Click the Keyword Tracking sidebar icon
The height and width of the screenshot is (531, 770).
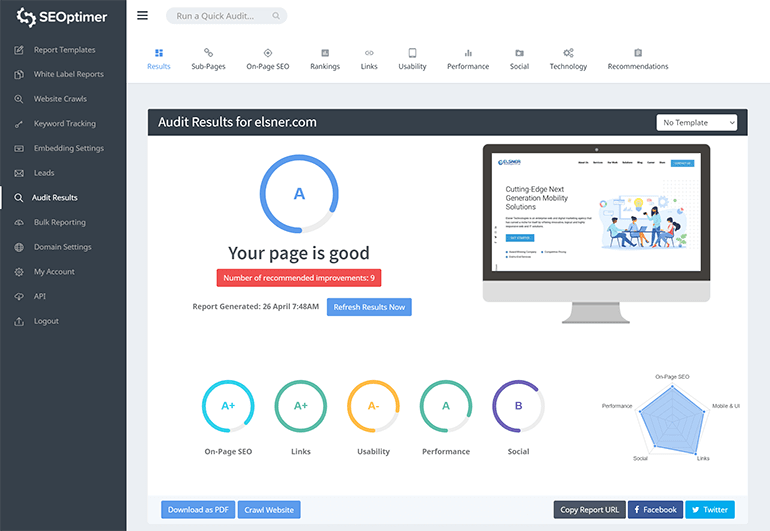point(19,124)
